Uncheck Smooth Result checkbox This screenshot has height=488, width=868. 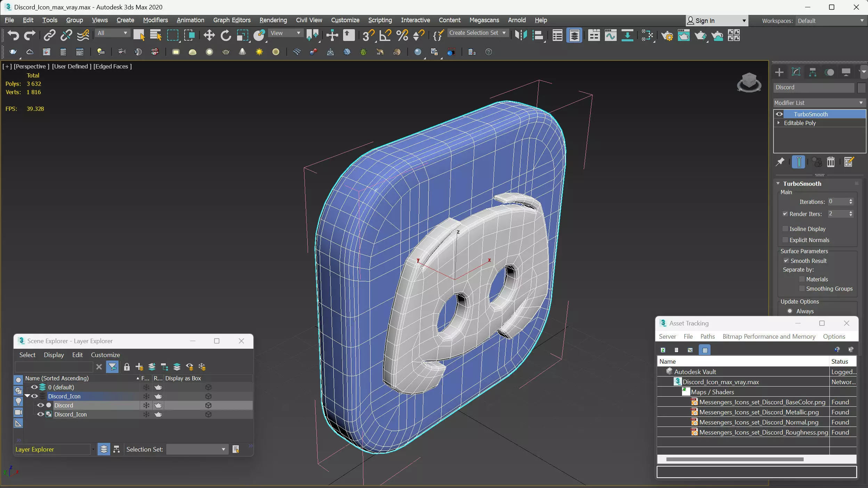(786, 260)
